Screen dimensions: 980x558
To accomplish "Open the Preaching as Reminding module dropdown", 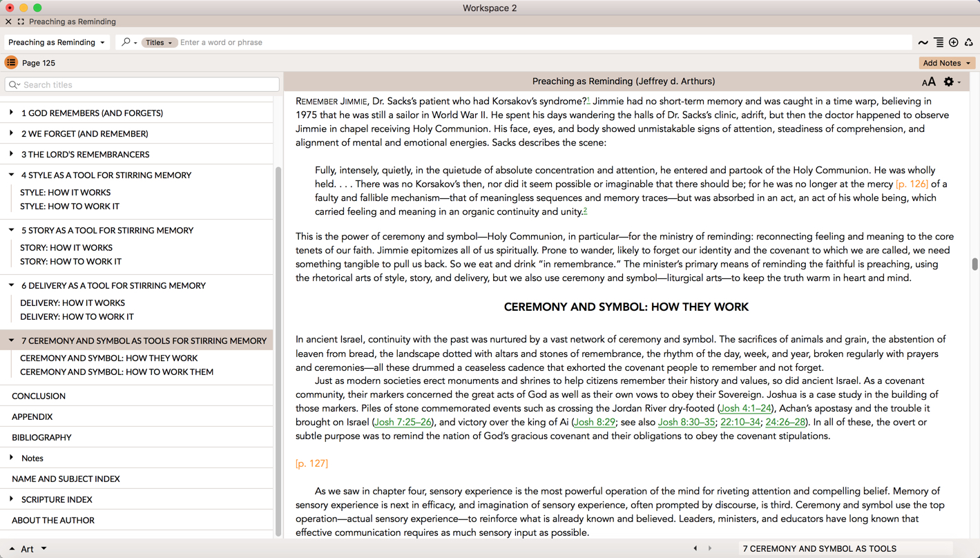I will coord(57,42).
